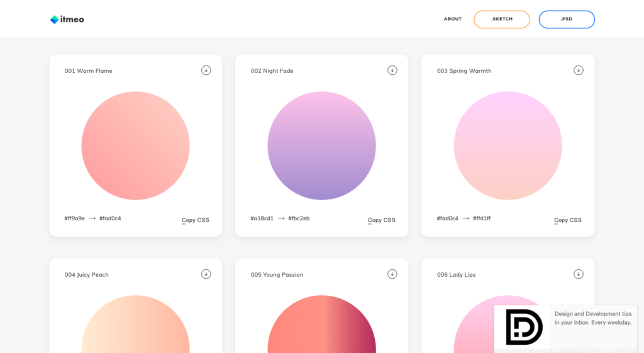Download the 005 Young Passion gradient
Image resolution: width=644 pixels, height=353 pixels.
click(392, 274)
